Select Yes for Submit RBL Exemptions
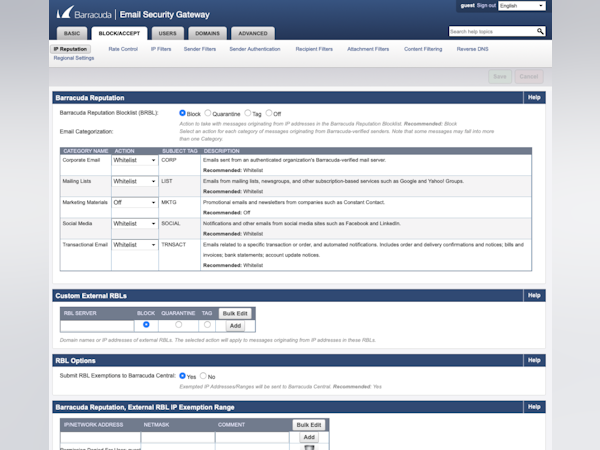 [x=183, y=376]
